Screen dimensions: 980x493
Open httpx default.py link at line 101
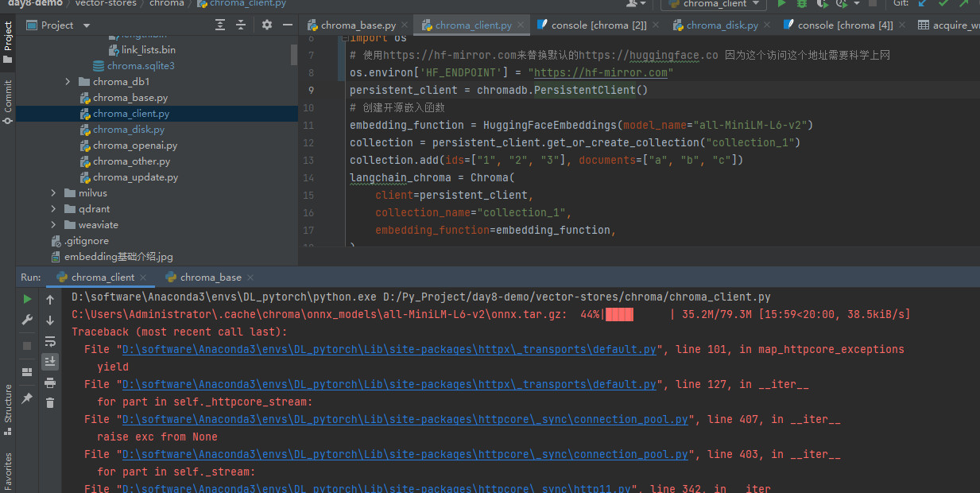(x=389, y=349)
